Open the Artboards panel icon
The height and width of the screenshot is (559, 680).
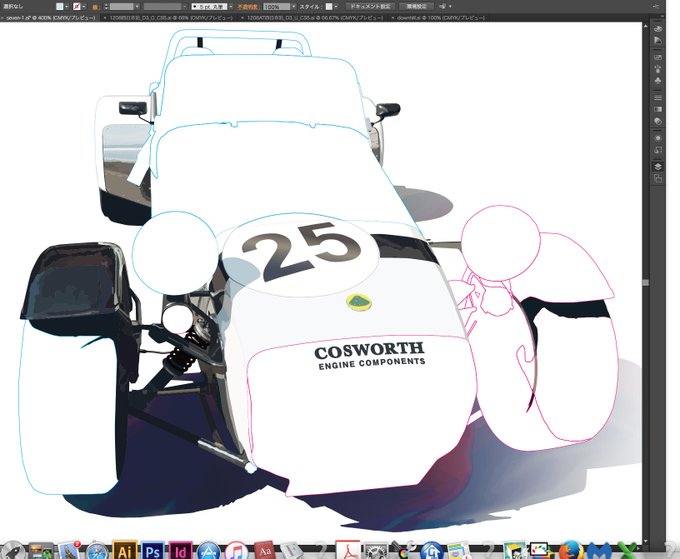pyautogui.click(x=658, y=178)
